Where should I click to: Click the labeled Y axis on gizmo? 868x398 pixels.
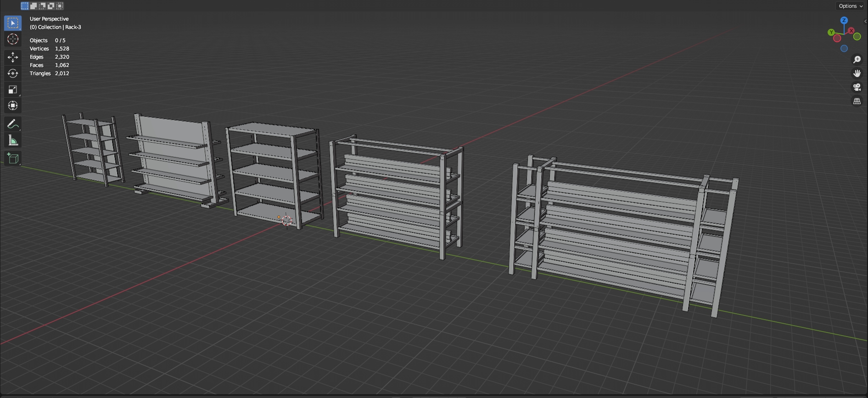(x=831, y=32)
